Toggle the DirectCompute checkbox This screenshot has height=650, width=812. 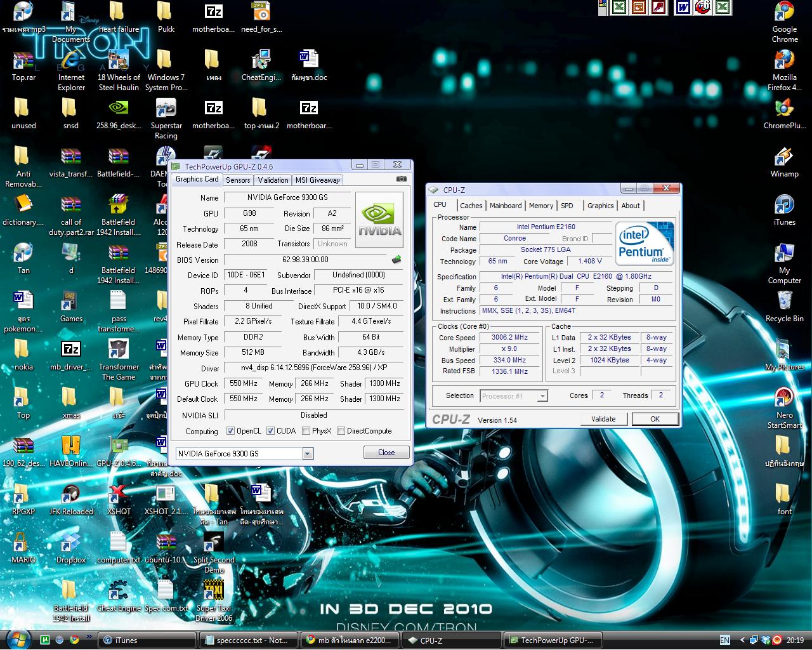[x=341, y=431]
